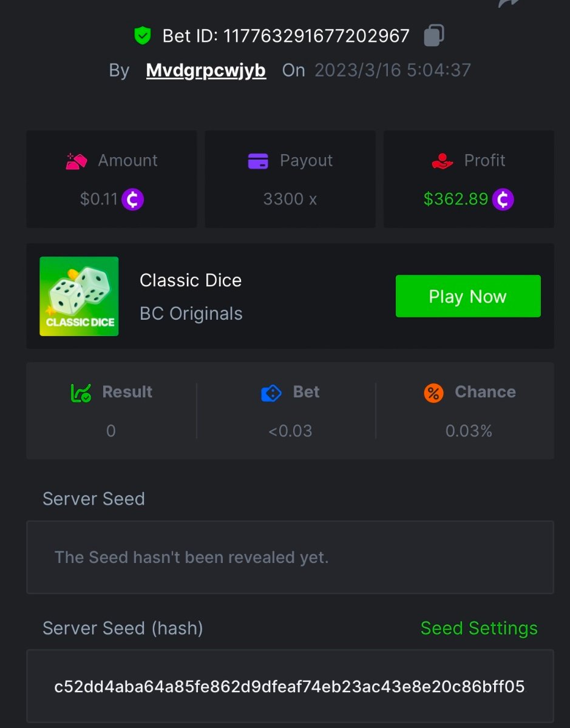Open Seed Settings
The width and height of the screenshot is (570, 728).
[479, 628]
